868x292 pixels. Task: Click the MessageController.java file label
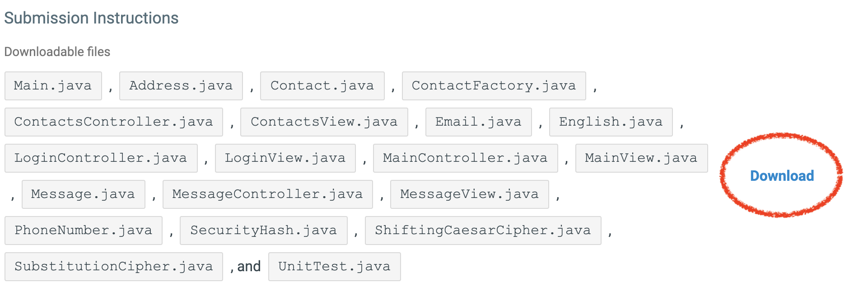pyautogui.click(x=267, y=194)
